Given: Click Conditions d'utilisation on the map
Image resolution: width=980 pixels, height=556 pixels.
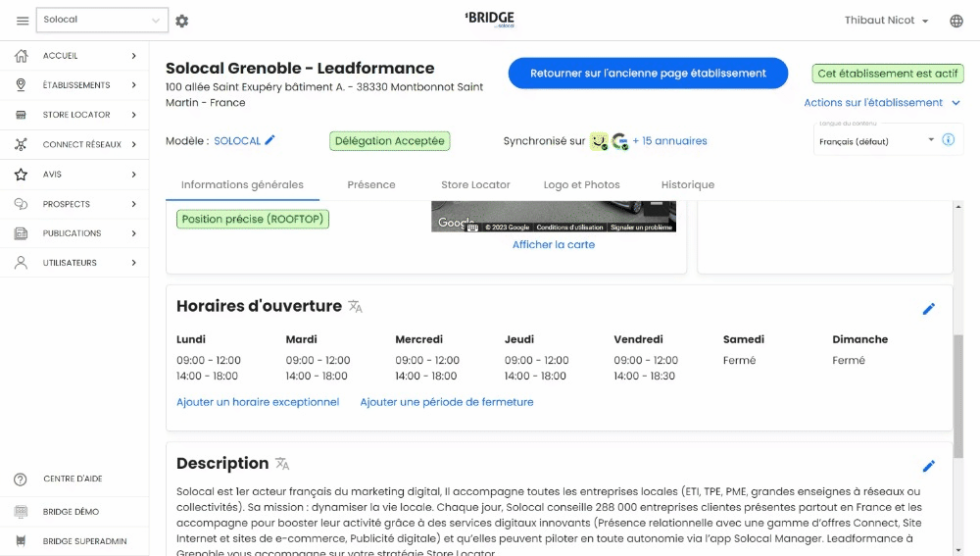Looking at the screenshot, I should tap(569, 227).
